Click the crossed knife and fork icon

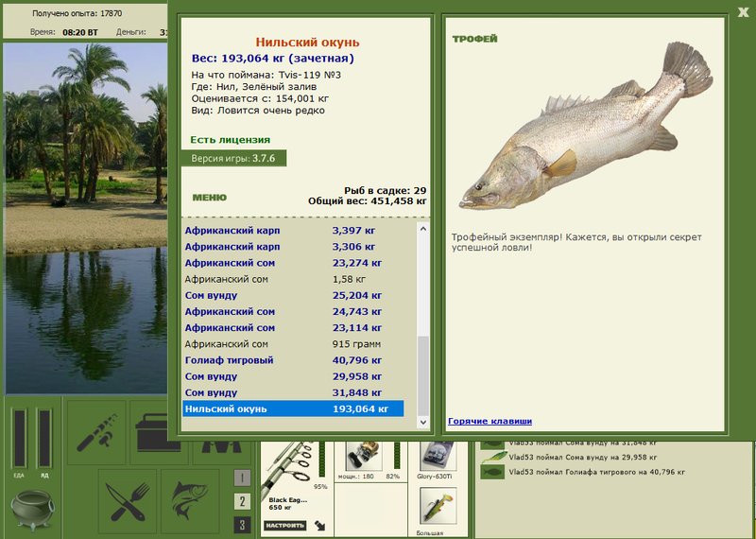point(128,501)
